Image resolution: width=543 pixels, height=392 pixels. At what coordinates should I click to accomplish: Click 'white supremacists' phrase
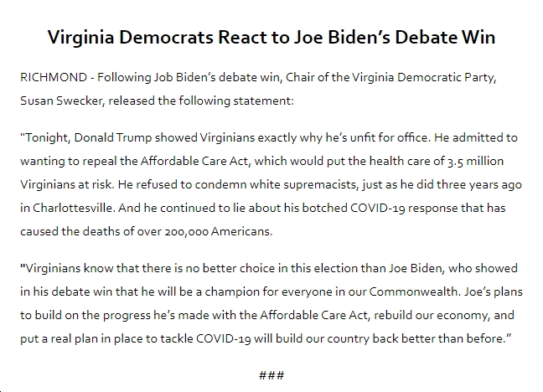click(303, 184)
